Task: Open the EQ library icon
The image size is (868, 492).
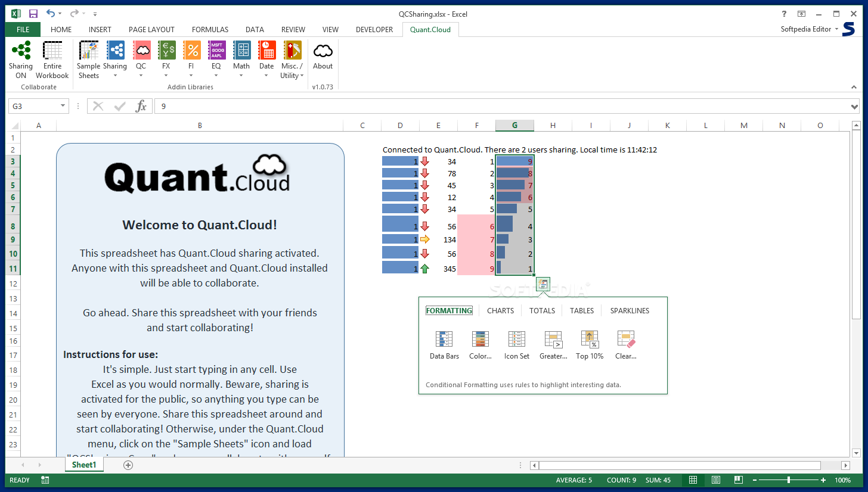Action: (x=216, y=51)
